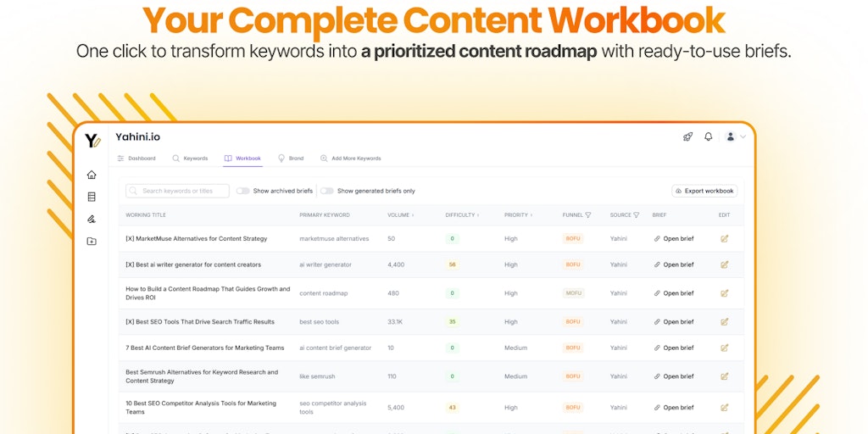Open brief for best seo tools row
Screen dimensions: 868x434
point(674,321)
